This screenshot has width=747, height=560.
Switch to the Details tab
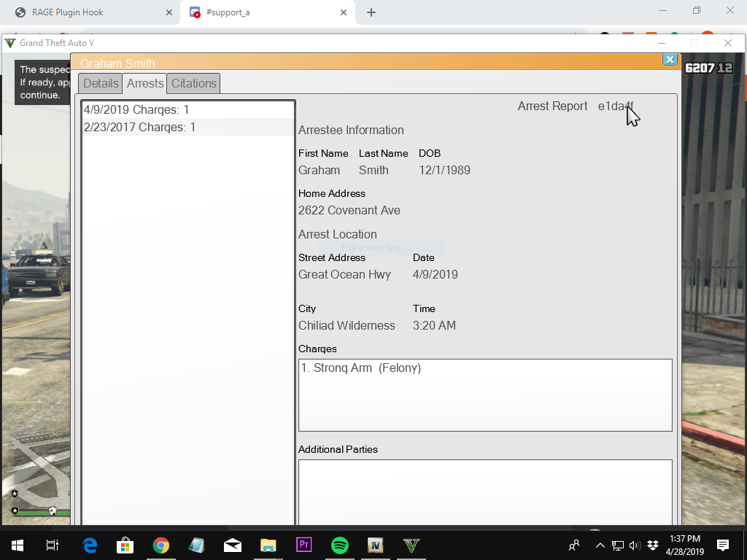pos(101,83)
